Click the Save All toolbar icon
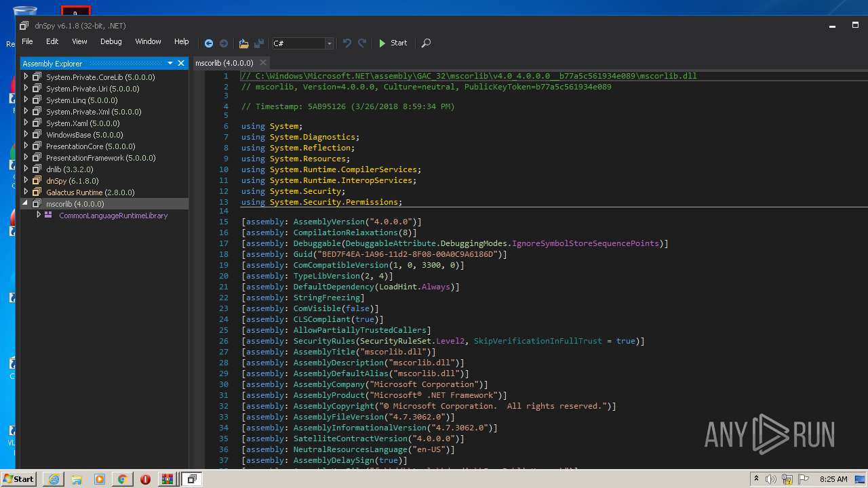The image size is (868, 488). 259,43
